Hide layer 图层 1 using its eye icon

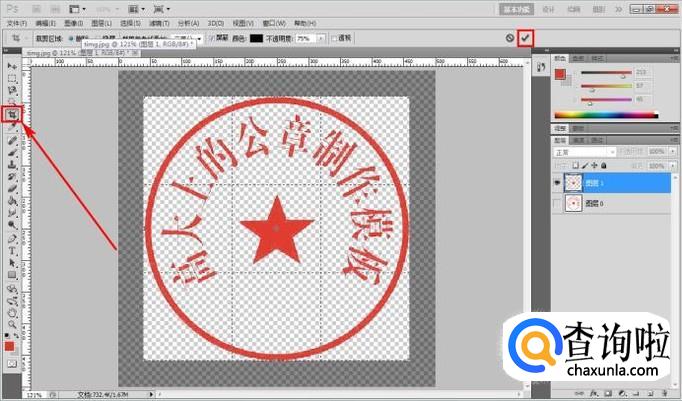click(x=557, y=183)
